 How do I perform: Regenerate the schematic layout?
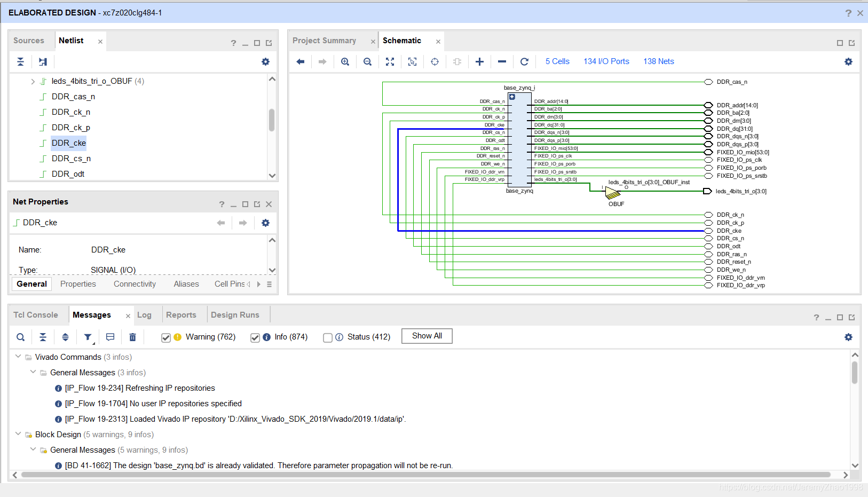click(524, 62)
